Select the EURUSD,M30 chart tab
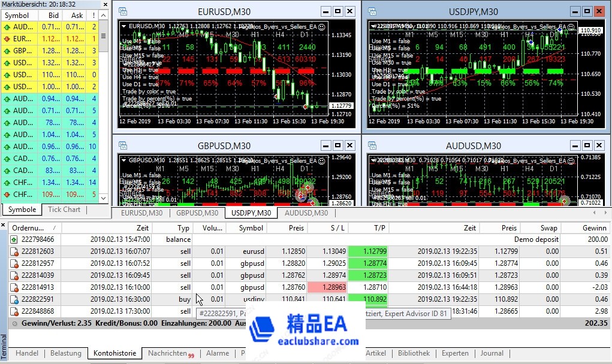Image resolution: width=612 pixels, height=364 pixels. click(x=141, y=213)
